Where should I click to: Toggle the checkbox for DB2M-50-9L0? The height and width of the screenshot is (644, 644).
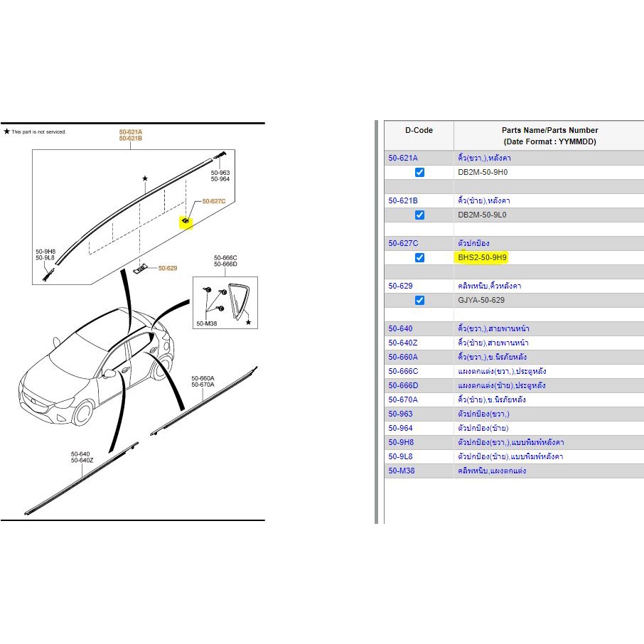point(419,215)
